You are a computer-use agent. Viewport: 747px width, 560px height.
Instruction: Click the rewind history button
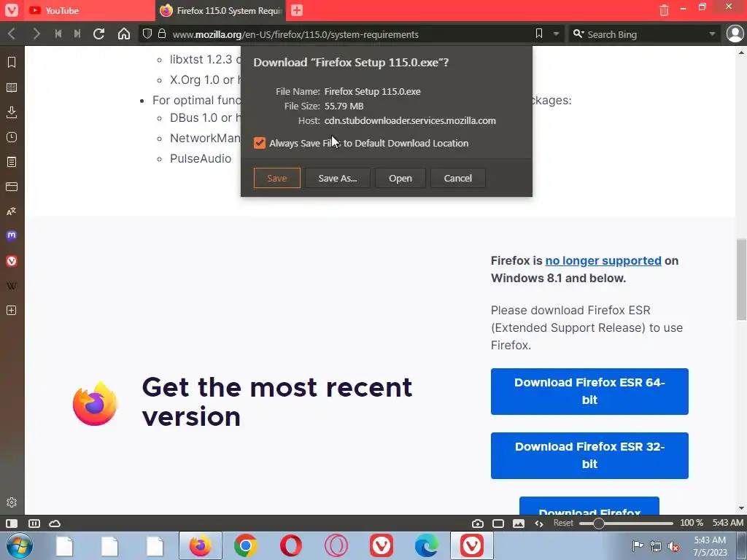pos(58,34)
